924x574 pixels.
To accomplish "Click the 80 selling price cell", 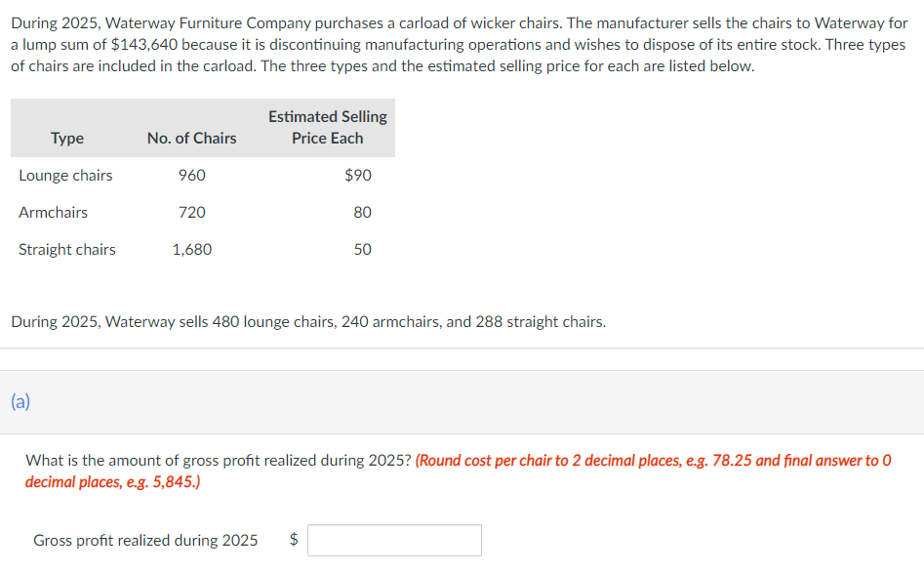I will (x=362, y=212).
